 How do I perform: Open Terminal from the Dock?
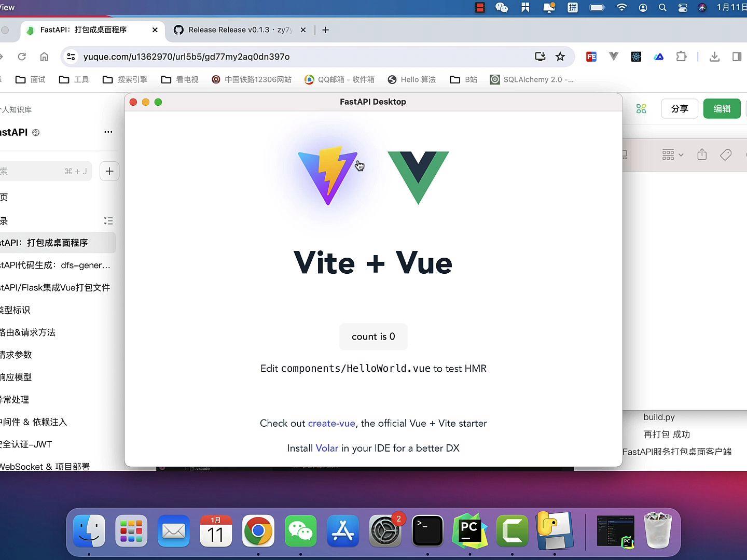click(427, 530)
